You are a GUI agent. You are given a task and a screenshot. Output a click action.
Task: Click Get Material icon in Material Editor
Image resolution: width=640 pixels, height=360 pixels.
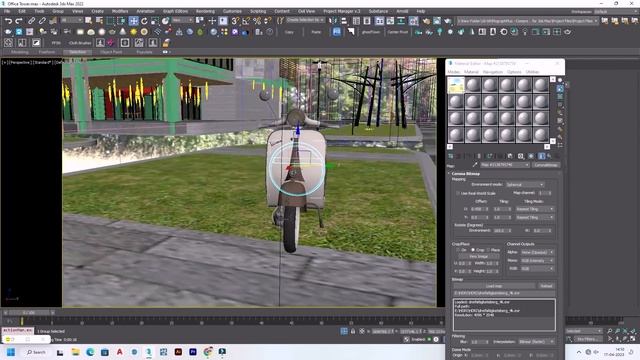451,156
